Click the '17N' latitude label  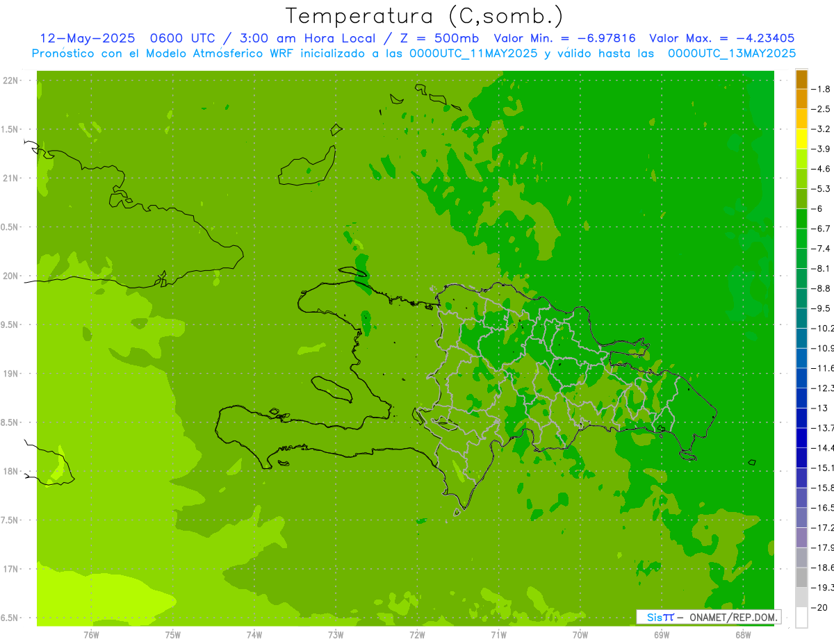(10, 569)
